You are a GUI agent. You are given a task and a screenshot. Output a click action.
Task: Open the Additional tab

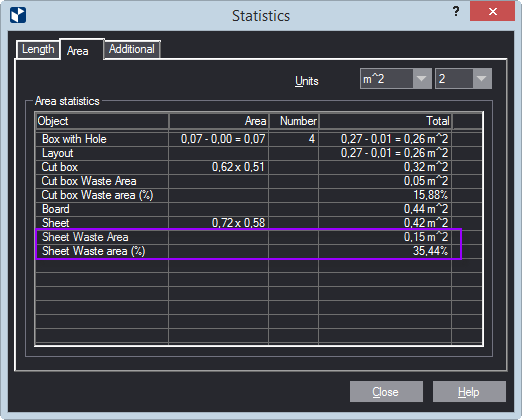(x=132, y=49)
